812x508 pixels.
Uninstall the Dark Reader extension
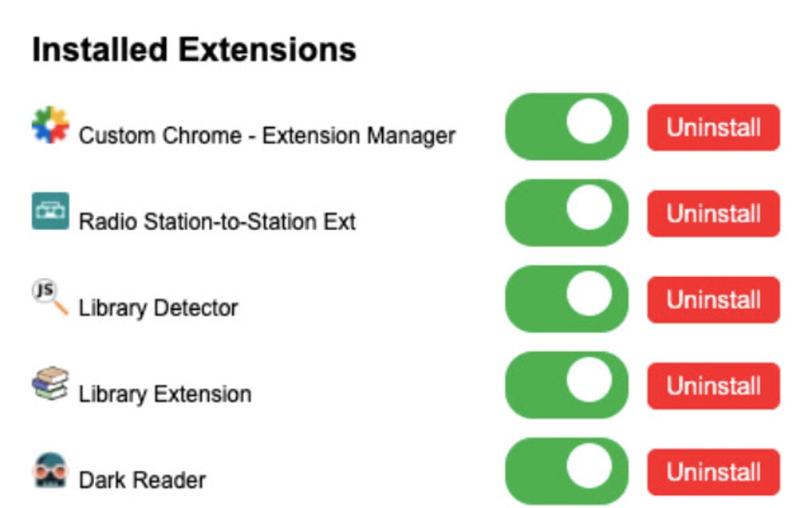(713, 472)
